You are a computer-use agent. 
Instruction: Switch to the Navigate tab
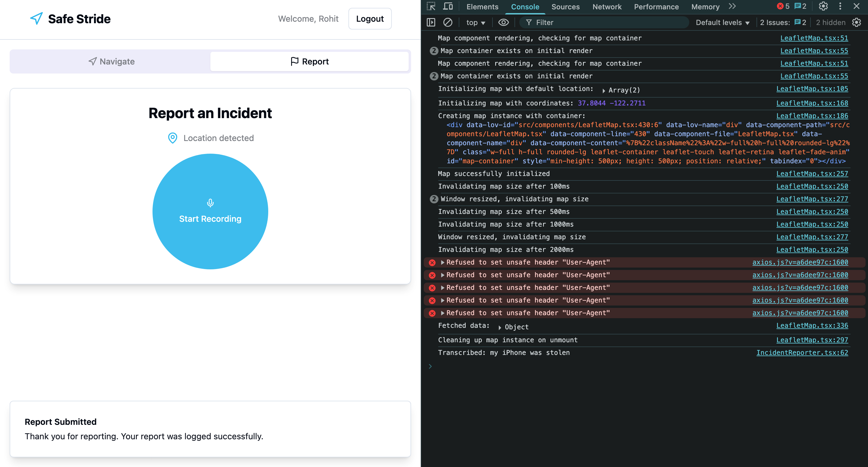click(x=111, y=62)
